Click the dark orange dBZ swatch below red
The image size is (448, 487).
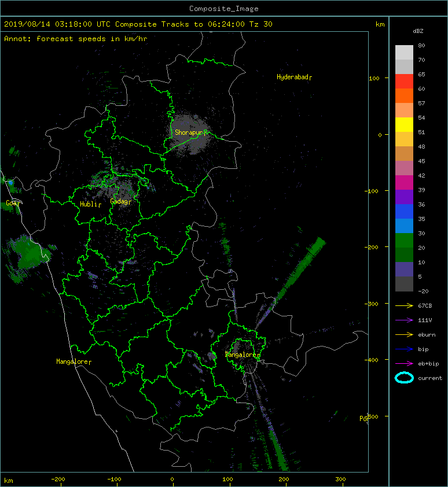pyautogui.click(x=404, y=96)
